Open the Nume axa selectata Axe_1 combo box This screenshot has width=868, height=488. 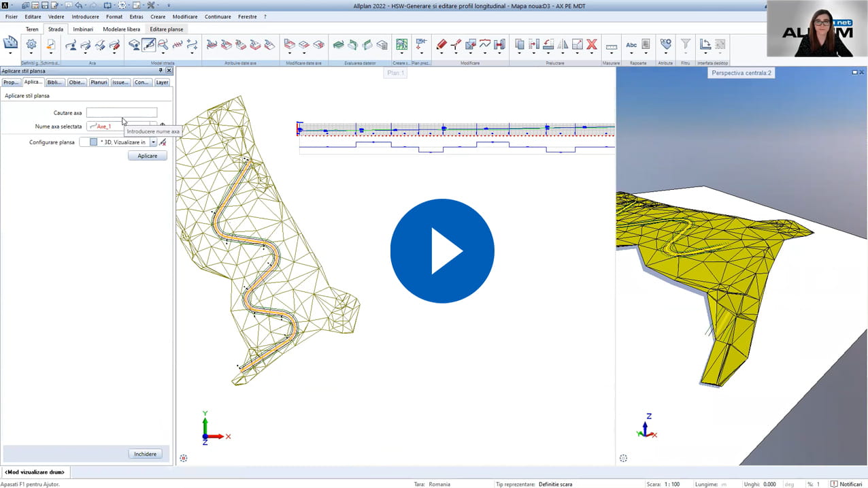click(121, 126)
